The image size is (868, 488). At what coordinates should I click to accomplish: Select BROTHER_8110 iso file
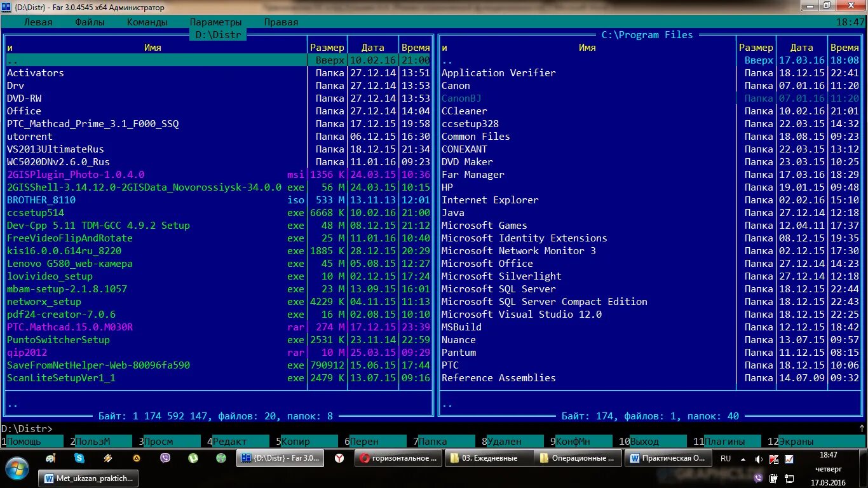pyautogui.click(x=41, y=200)
